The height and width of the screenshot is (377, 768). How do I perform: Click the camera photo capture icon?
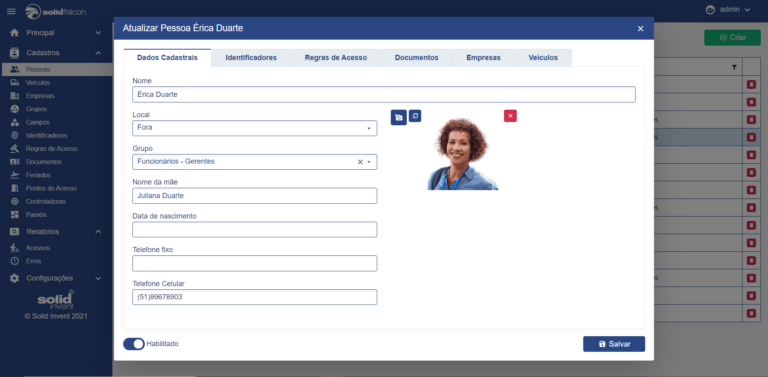point(399,118)
